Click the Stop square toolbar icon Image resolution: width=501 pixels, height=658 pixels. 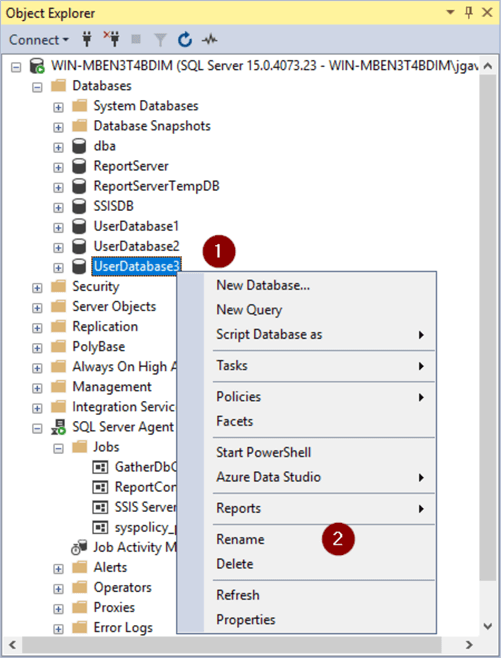tap(136, 39)
